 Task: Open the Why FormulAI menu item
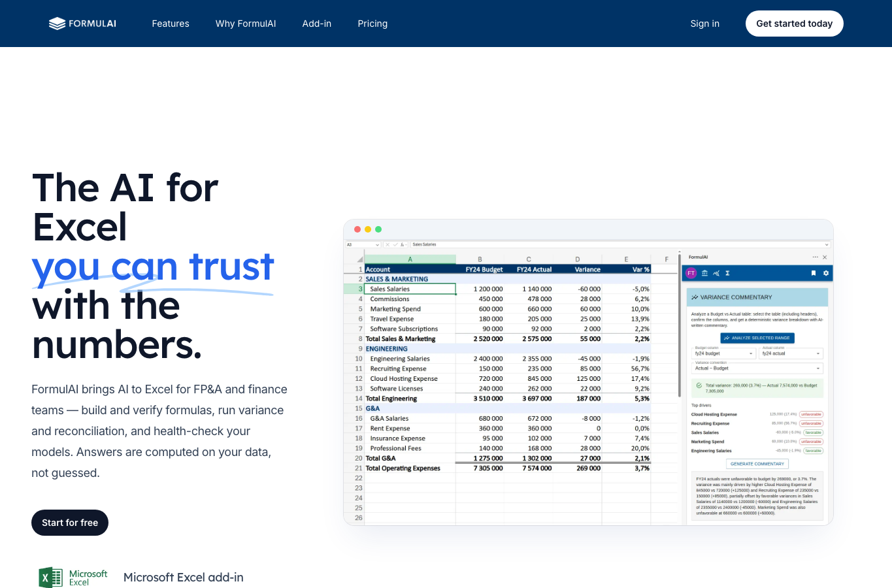pos(246,24)
